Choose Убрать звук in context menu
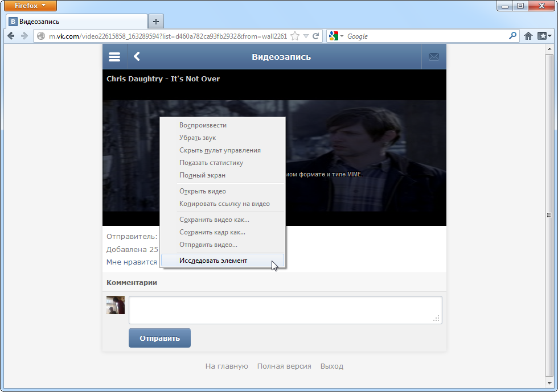Image resolution: width=558 pixels, height=392 pixels. [223, 138]
